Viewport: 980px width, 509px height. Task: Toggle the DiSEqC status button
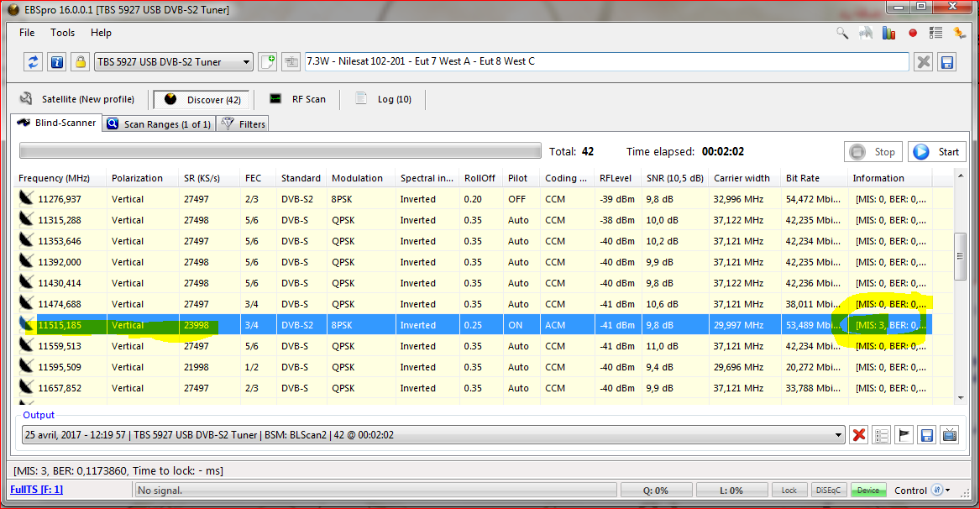click(830, 491)
